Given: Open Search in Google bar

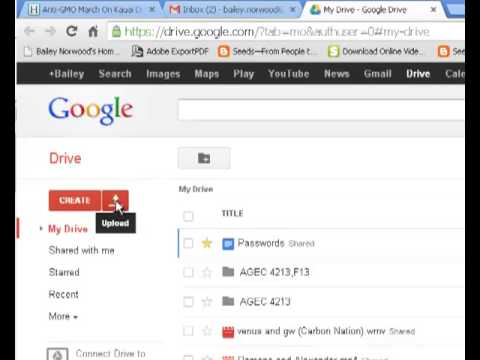Looking at the screenshot, I should pos(115,74).
